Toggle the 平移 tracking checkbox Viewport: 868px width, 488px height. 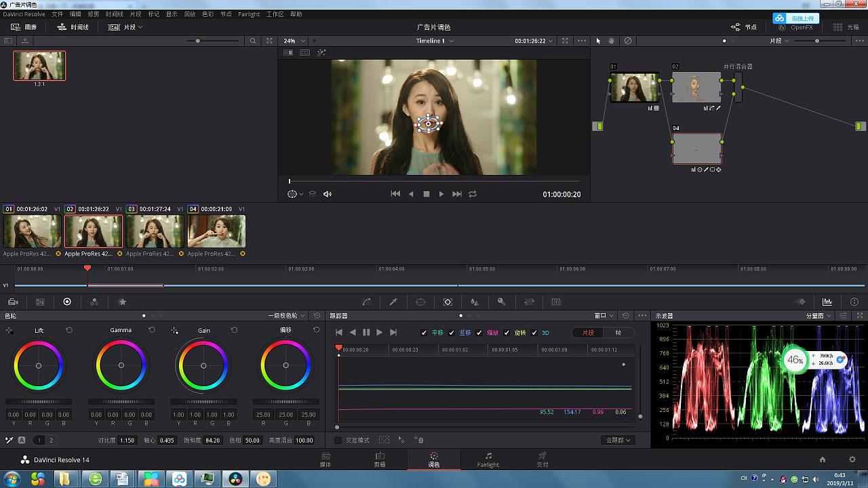pos(425,333)
